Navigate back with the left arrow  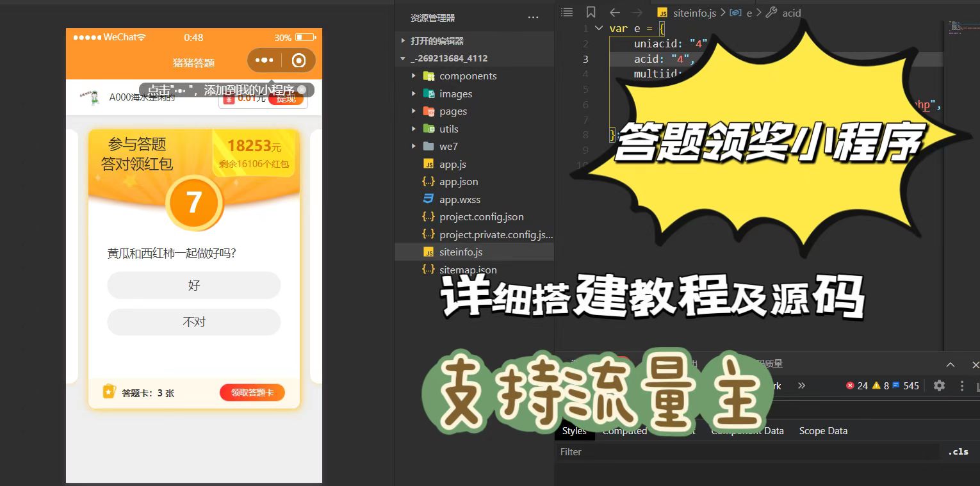pos(615,12)
